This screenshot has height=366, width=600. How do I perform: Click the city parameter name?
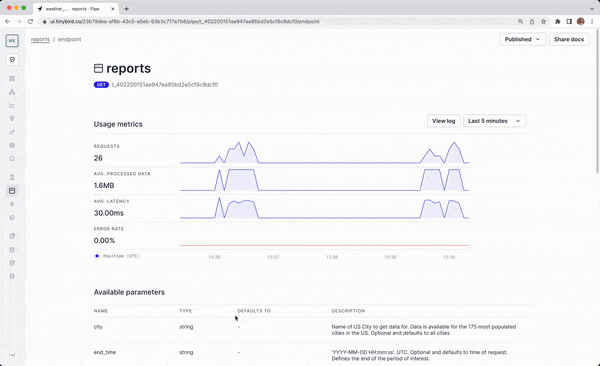pos(98,327)
